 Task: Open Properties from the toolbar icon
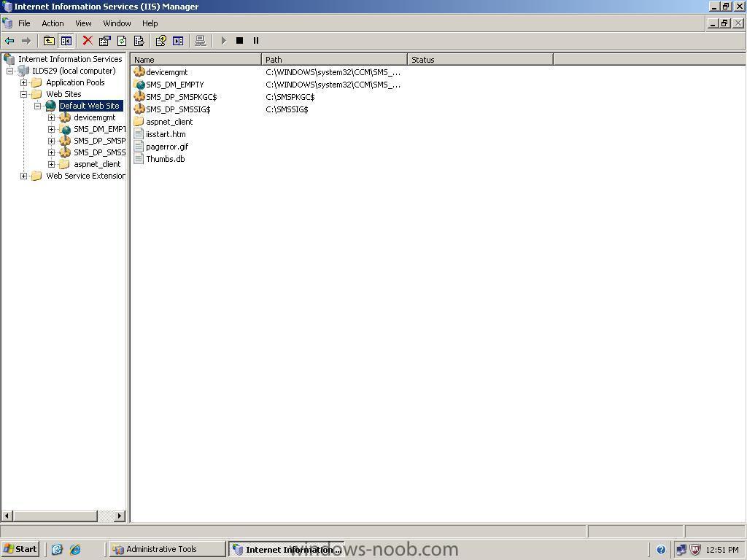(x=104, y=41)
